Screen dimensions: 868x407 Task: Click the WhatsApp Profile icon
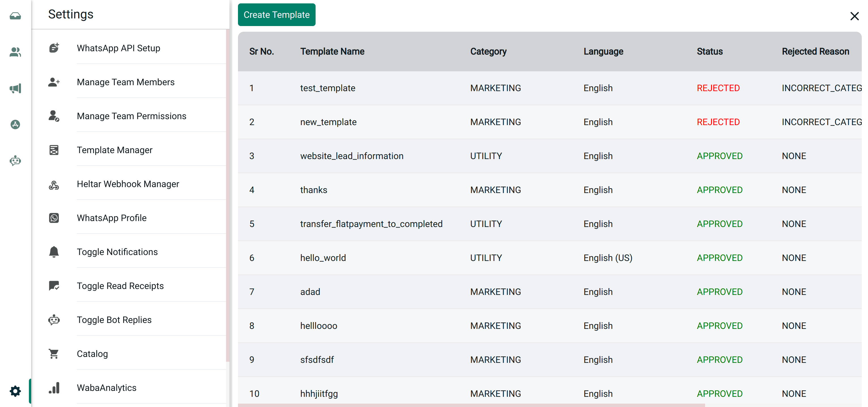pyautogui.click(x=54, y=218)
